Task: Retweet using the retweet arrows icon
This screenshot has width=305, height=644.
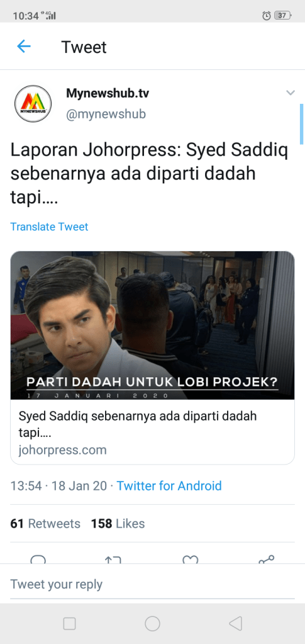Action: [114, 559]
